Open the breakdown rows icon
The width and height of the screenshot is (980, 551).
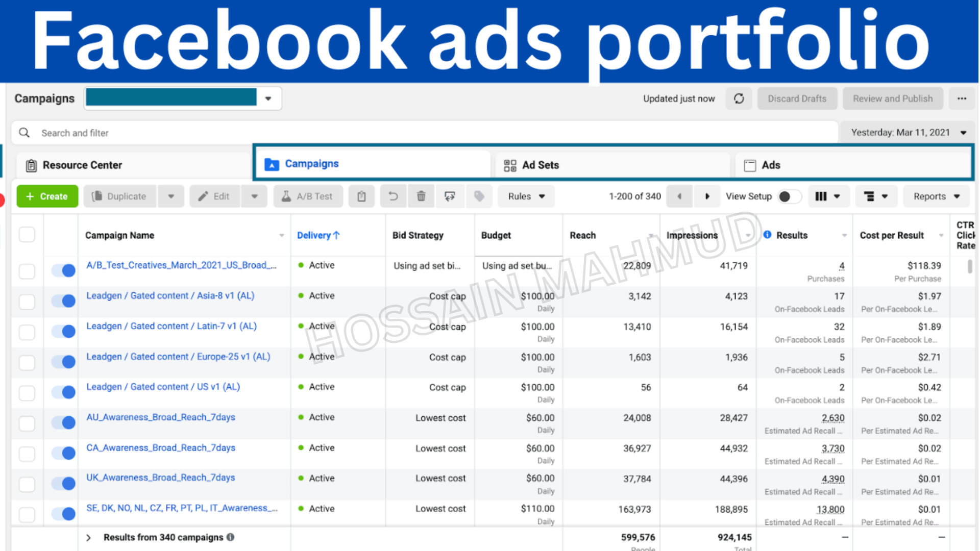click(876, 196)
